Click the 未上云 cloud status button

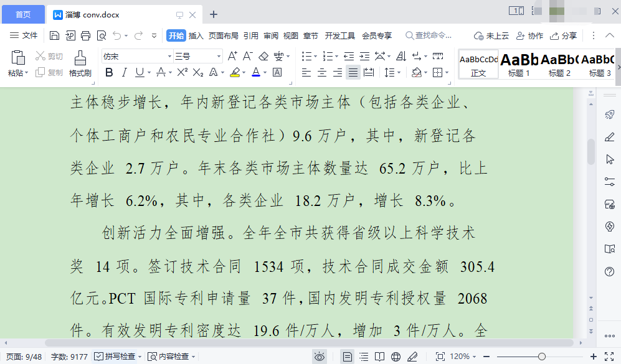pyautogui.click(x=491, y=35)
